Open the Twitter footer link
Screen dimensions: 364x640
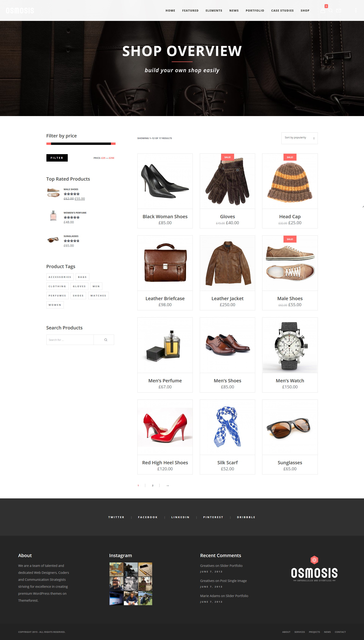(x=116, y=517)
